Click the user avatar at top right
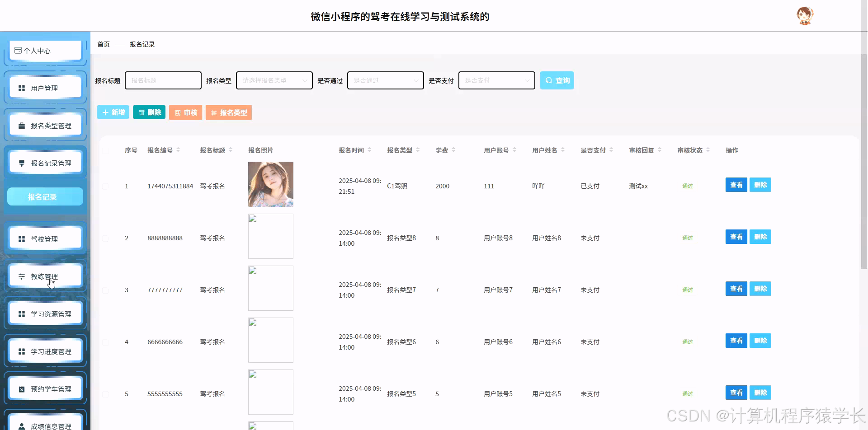The height and width of the screenshot is (430, 868). [805, 15]
